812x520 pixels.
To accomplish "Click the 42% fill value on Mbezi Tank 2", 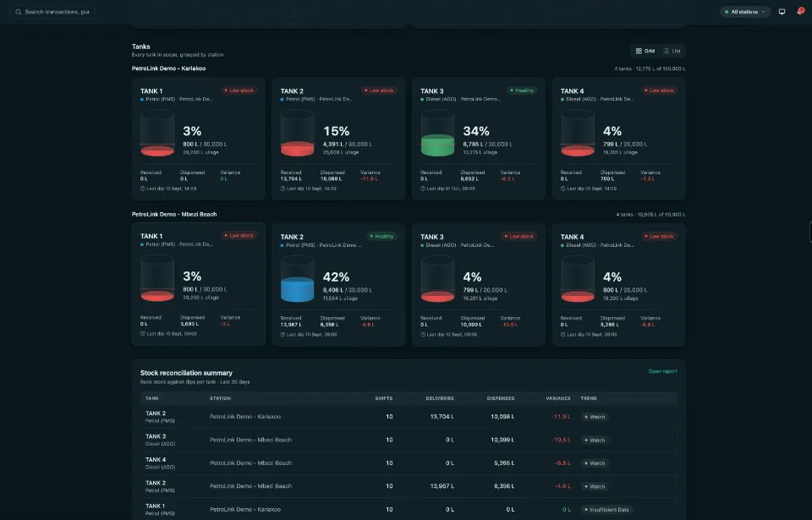I will pos(336,277).
